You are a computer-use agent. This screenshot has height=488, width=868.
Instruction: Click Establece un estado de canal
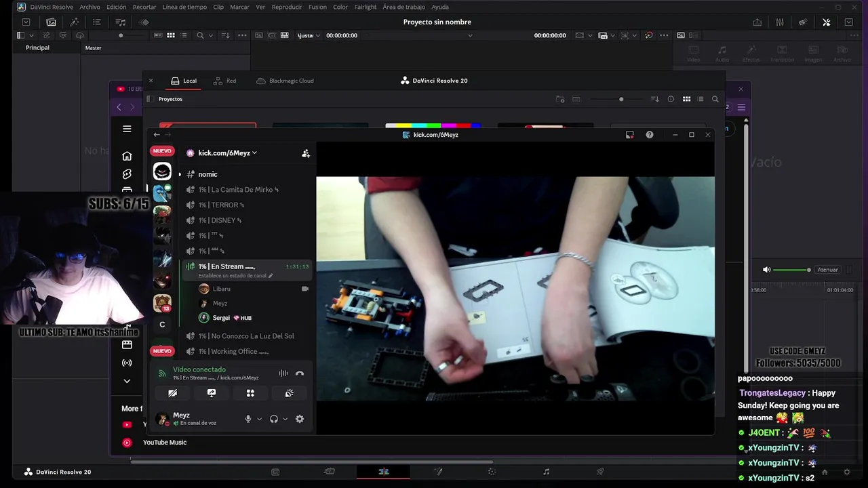pyautogui.click(x=235, y=276)
